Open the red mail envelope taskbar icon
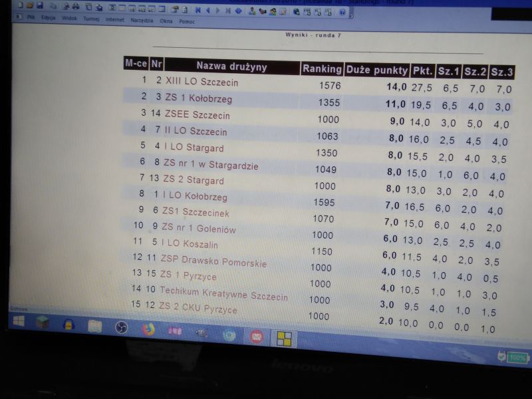 click(257, 337)
